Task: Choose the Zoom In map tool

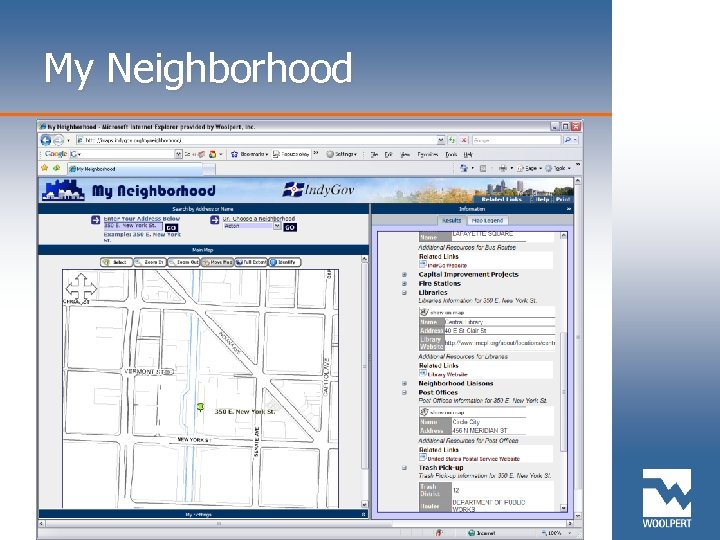Action: (x=150, y=262)
